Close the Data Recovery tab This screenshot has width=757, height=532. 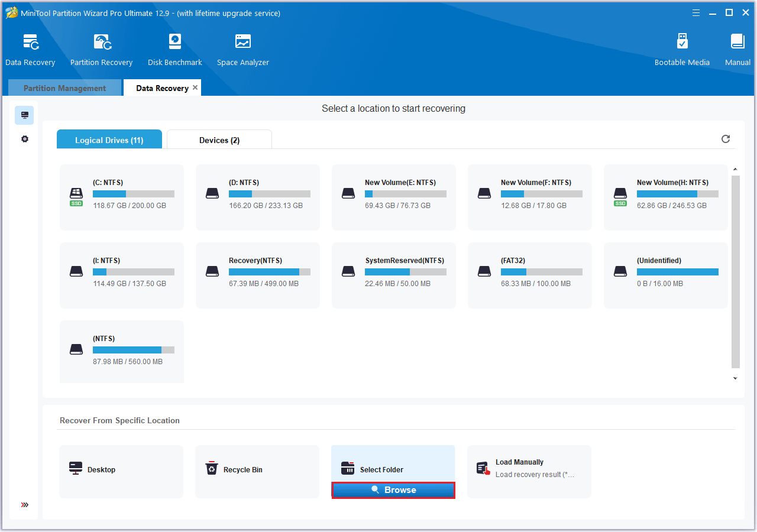click(195, 87)
